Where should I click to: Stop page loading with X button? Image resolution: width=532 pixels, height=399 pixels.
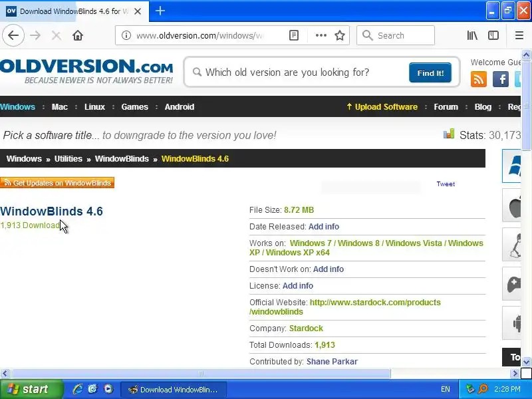57,35
